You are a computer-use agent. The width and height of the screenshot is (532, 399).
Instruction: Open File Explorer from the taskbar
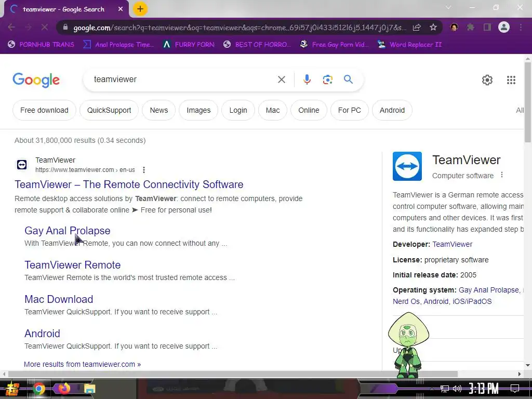(x=89, y=389)
